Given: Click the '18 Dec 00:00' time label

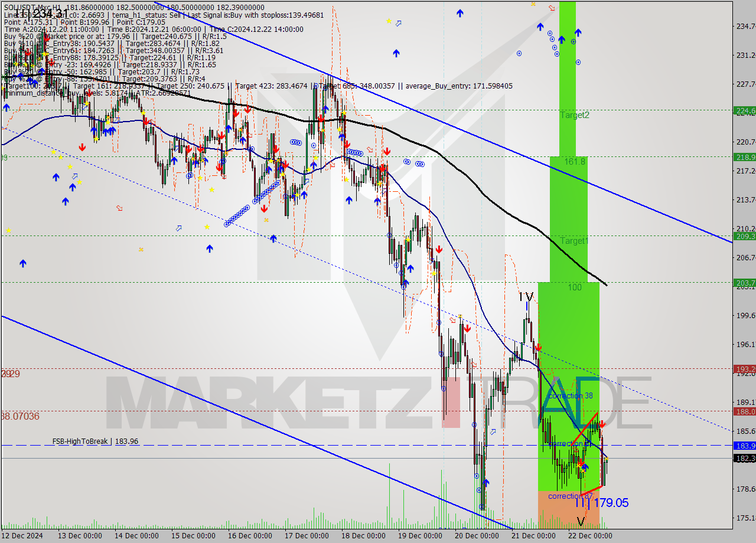Looking at the screenshot, I should click(363, 536).
